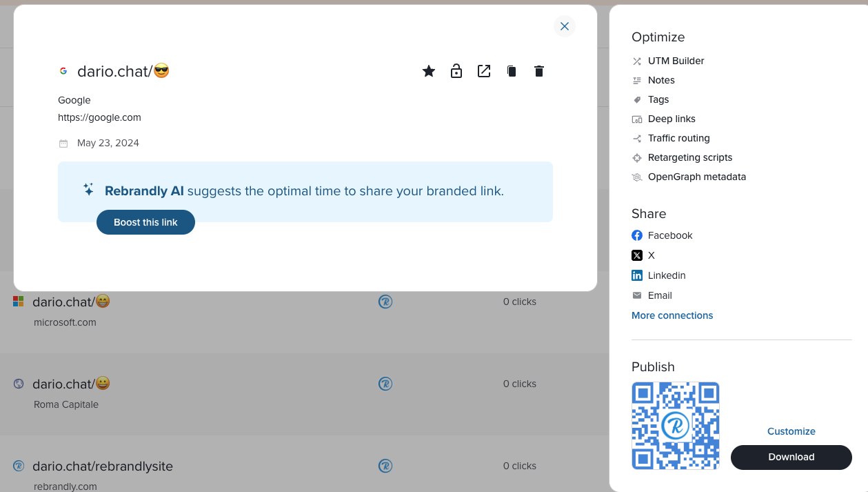Open the dario.chat link above Roma Capitale
This screenshot has width=868, height=492.
(72, 384)
